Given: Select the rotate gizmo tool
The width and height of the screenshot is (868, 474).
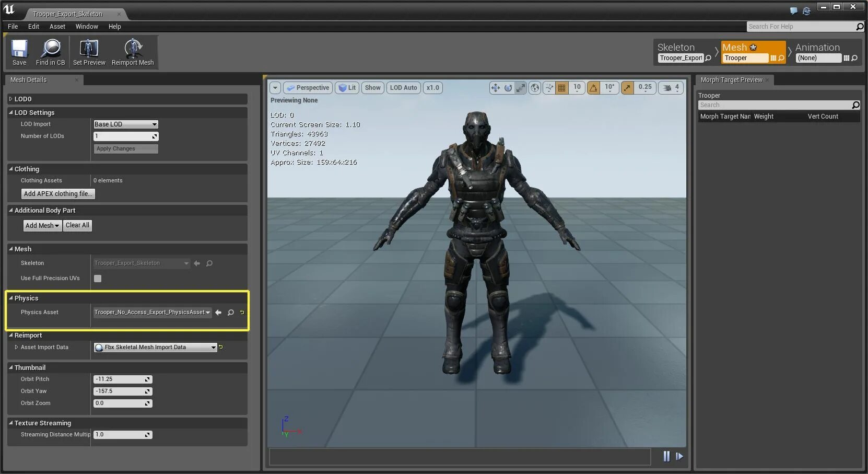Looking at the screenshot, I should tap(508, 88).
